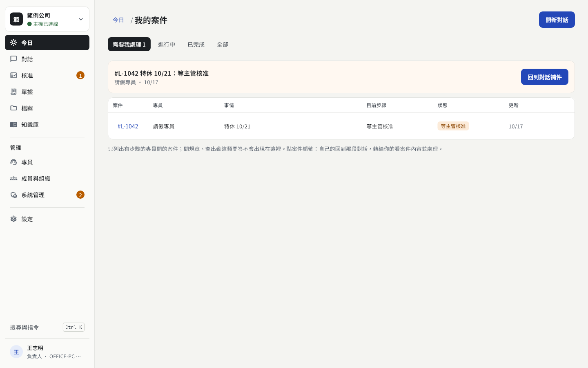Click the 知識庫 book icon
The height and width of the screenshot is (368, 588).
coord(13,124)
